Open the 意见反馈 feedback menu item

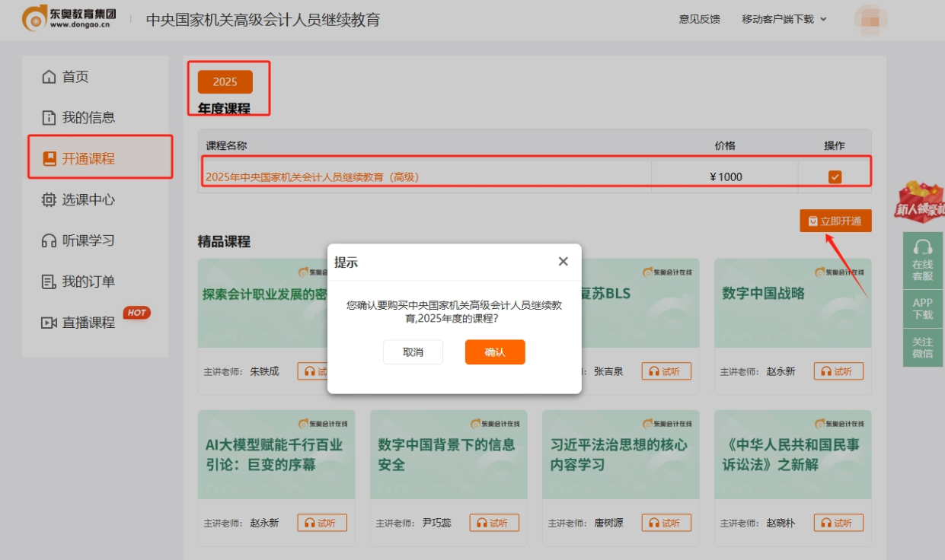[x=698, y=19]
